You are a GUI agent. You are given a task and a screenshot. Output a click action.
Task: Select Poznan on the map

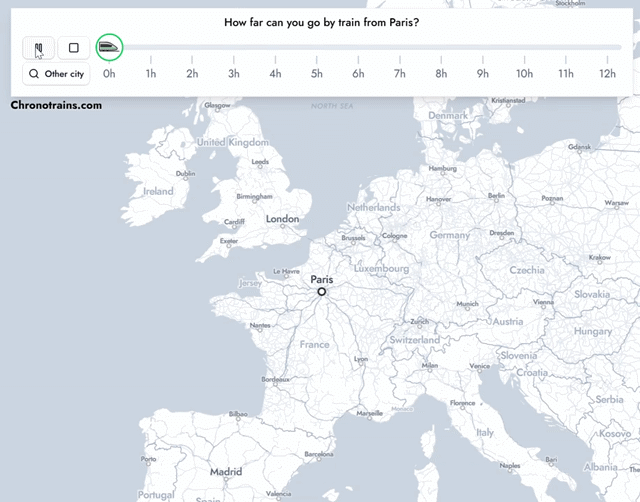pyautogui.click(x=552, y=198)
